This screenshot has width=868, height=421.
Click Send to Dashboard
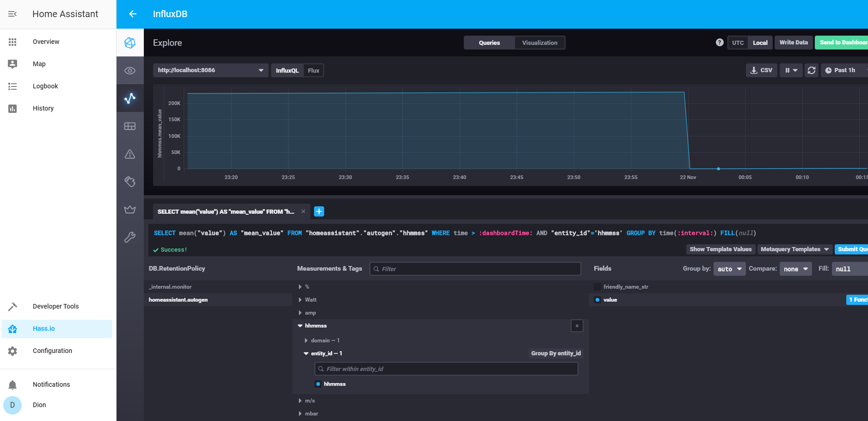click(844, 42)
